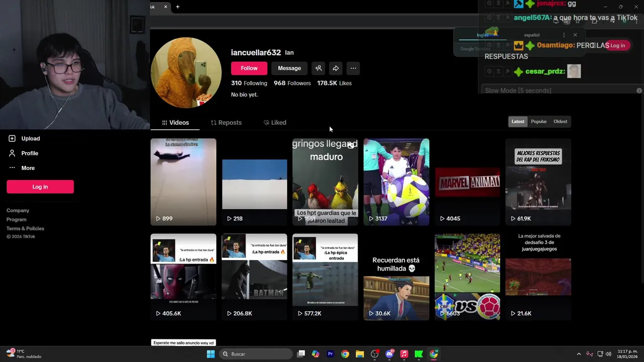The image size is (644, 362).
Task: Sort videos by Popular
Action: (539, 121)
